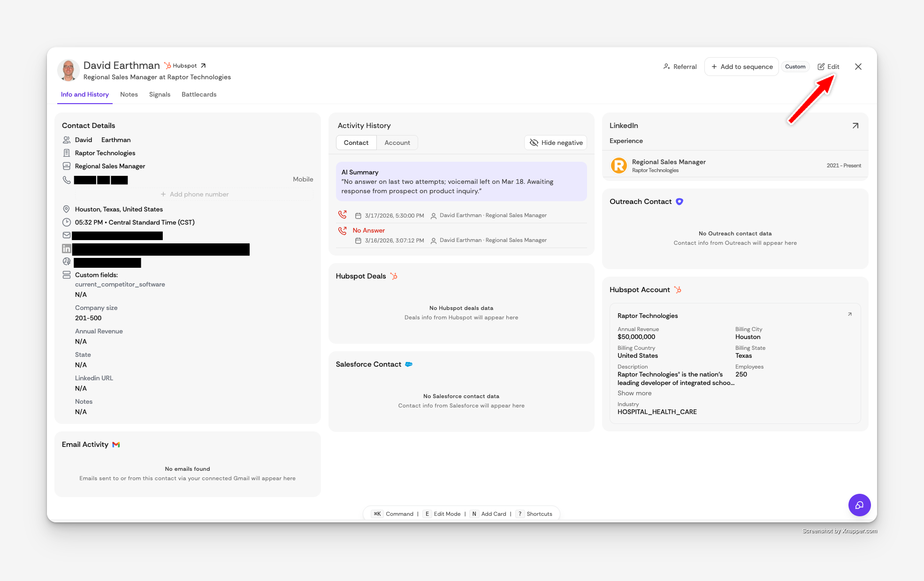Click the No Answer call icon
This screenshot has width=924, height=581.
click(343, 231)
